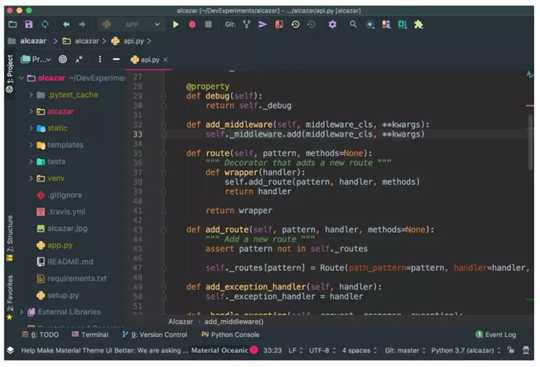540x367 pixels.
Task: Click the purple commit arrow icon
Action: coord(262,24)
